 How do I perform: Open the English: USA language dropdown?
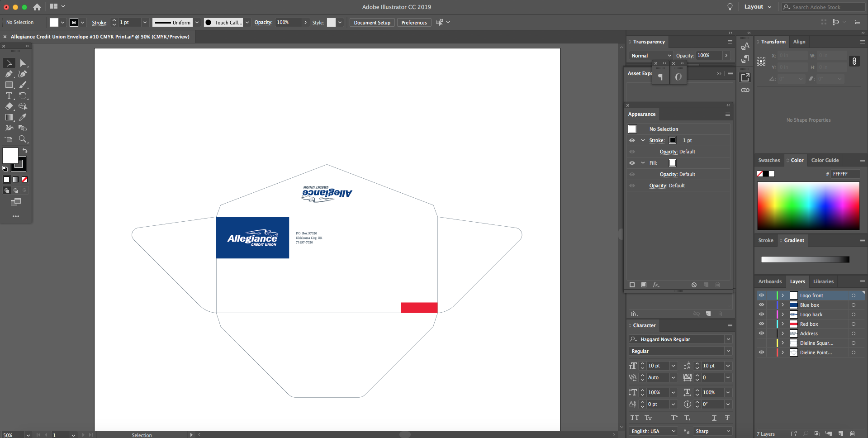tap(653, 431)
